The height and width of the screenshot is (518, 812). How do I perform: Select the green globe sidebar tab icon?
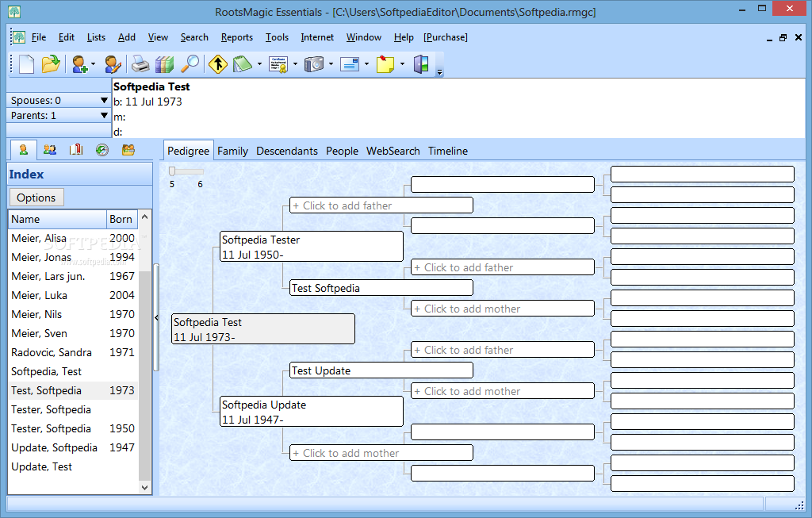tap(102, 150)
